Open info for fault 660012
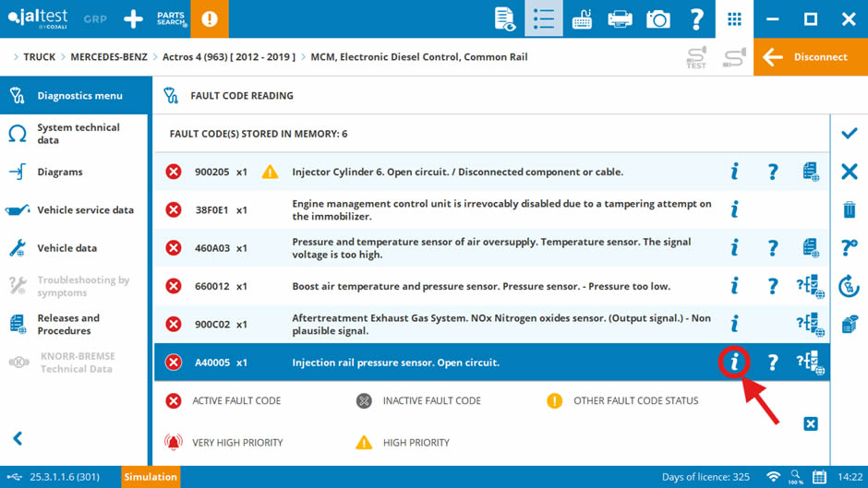 [735, 286]
